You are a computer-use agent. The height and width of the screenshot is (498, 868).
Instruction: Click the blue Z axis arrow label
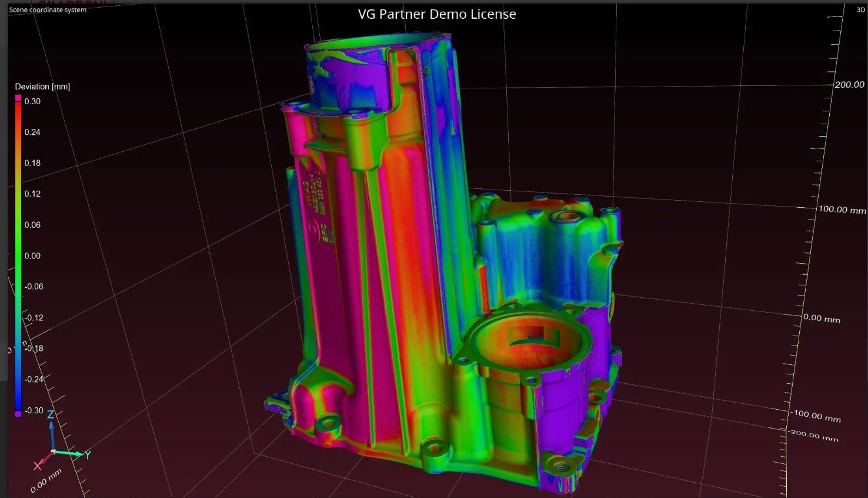pos(51,414)
